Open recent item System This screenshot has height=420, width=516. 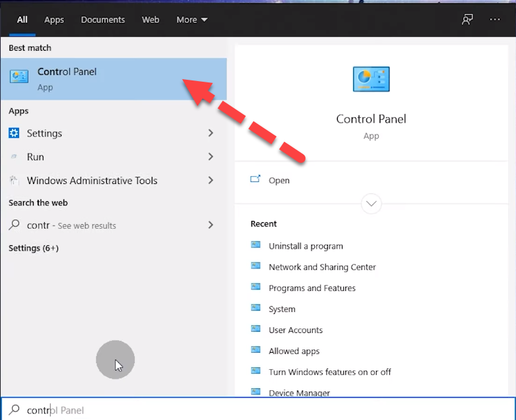[282, 309]
